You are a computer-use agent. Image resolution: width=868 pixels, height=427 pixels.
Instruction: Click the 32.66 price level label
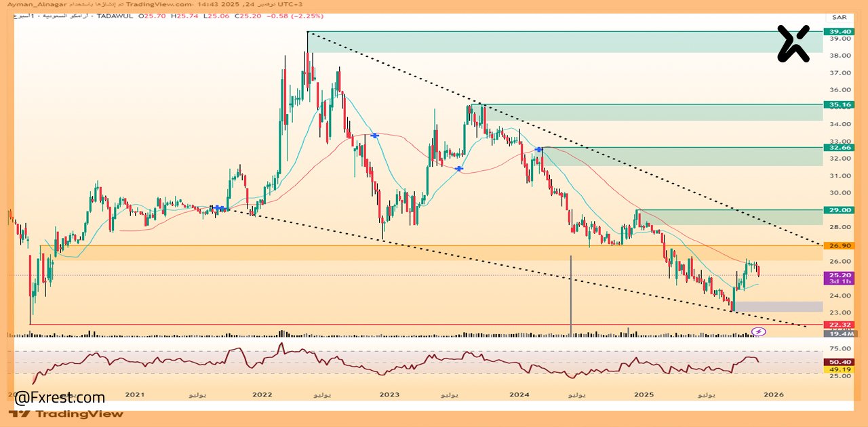838,147
